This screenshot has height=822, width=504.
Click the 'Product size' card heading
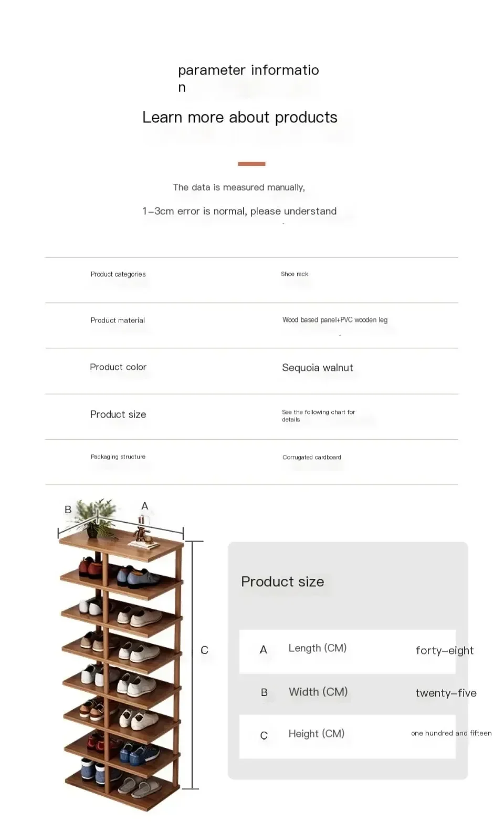click(x=282, y=581)
